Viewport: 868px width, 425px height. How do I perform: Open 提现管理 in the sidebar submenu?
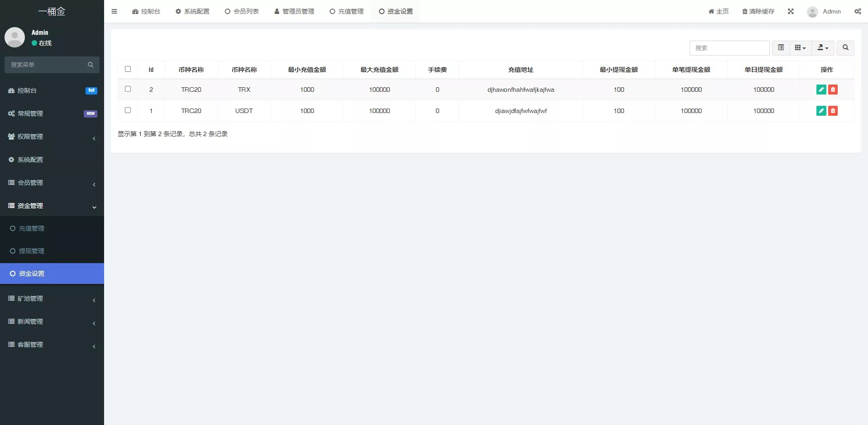click(x=32, y=251)
